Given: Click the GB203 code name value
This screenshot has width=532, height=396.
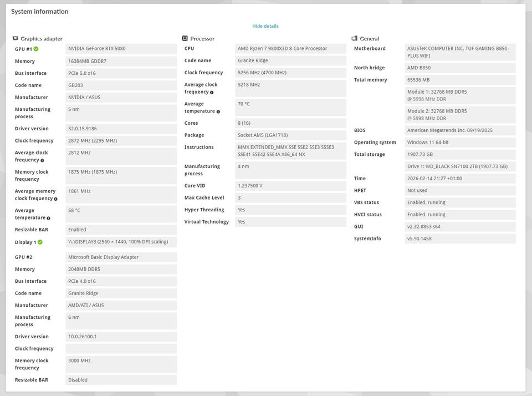Looking at the screenshot, I should click(121, 85).
